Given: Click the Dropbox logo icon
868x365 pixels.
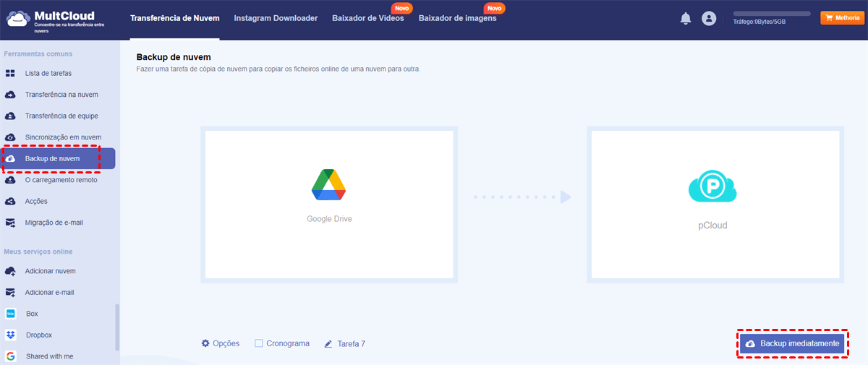Looking at the screenshot, I should [11, 335].
